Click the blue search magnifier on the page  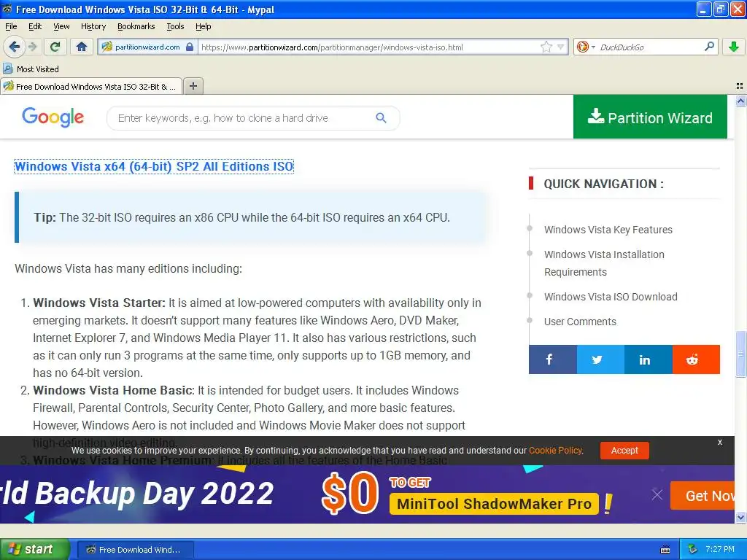tap(381, 117)
